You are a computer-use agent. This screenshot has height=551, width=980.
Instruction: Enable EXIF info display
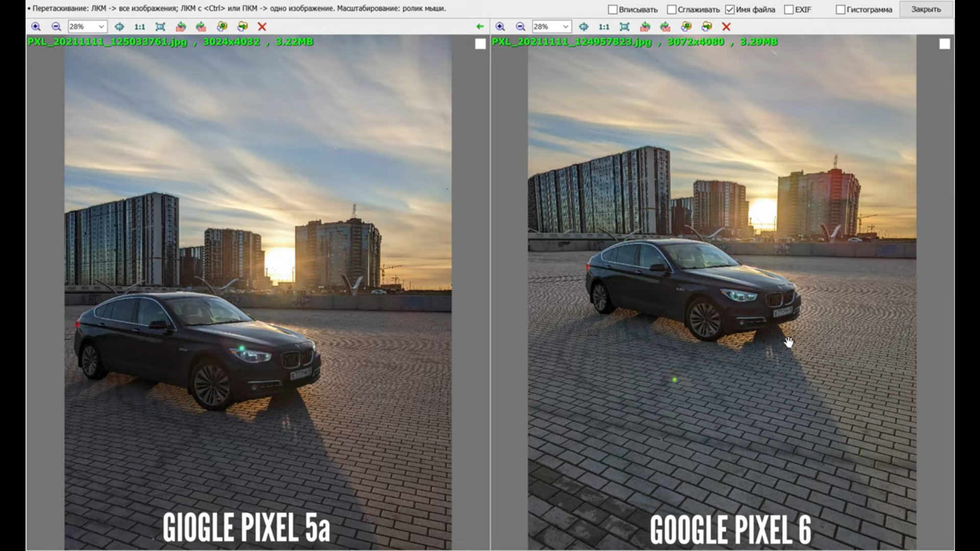click(789, 10)
